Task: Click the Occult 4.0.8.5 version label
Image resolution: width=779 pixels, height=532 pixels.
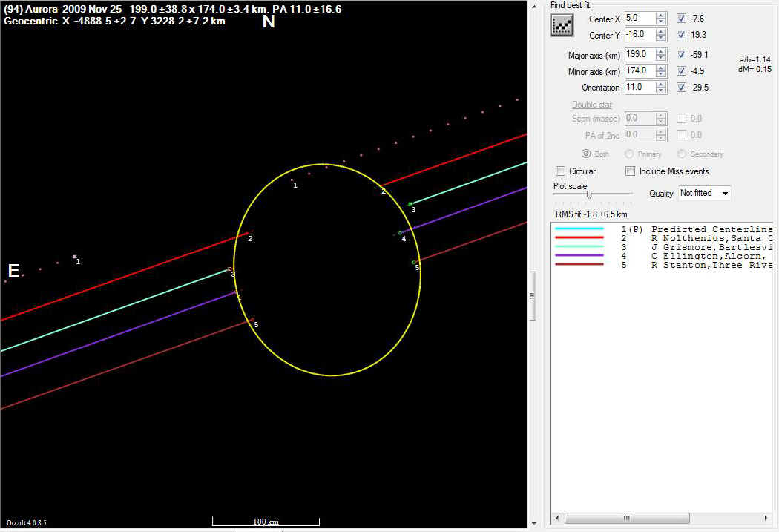Action: 26,523
